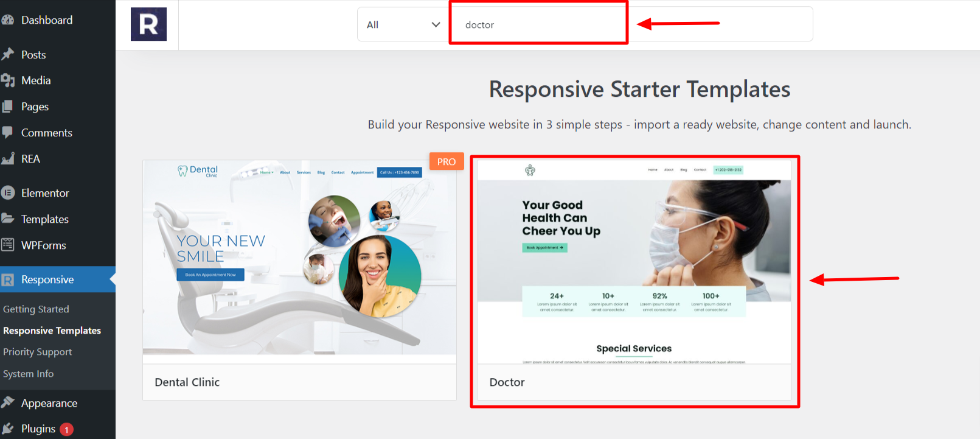
Task: Click the REA chart icon
Action: (7, 159)
